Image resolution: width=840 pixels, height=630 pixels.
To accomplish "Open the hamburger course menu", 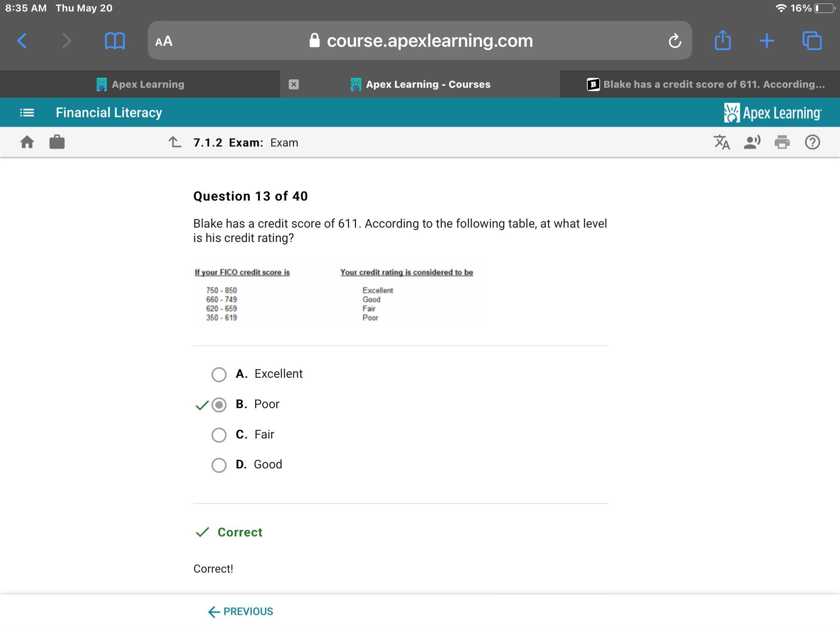I will pos(27,112).
